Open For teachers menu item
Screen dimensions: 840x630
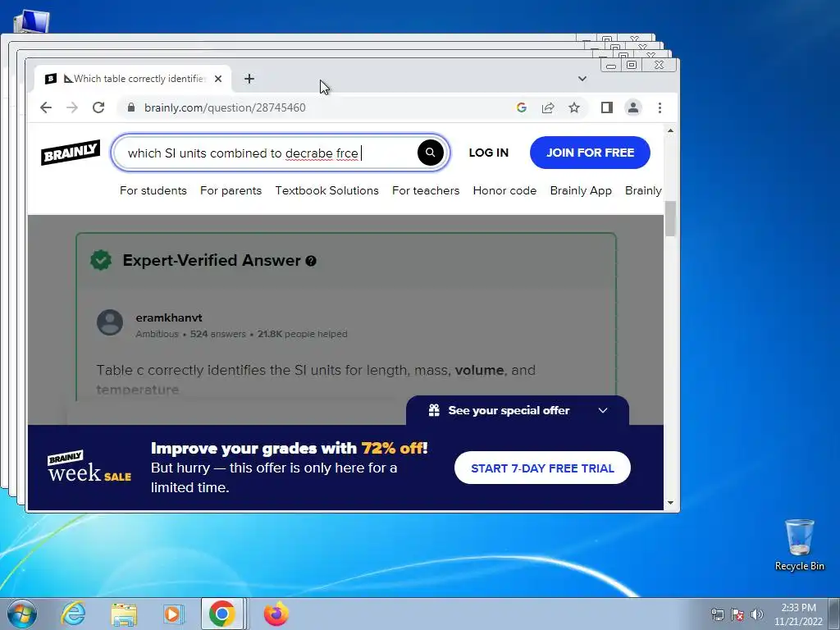(x=426, y=190)
